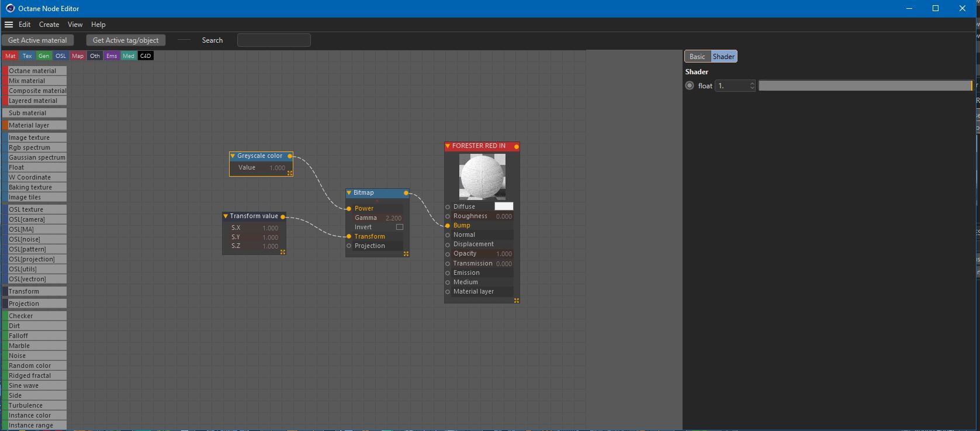Click the FORESTER RED IN resize corner icon
This screenshot has height=431, width=980.
(x=517, y=301)
